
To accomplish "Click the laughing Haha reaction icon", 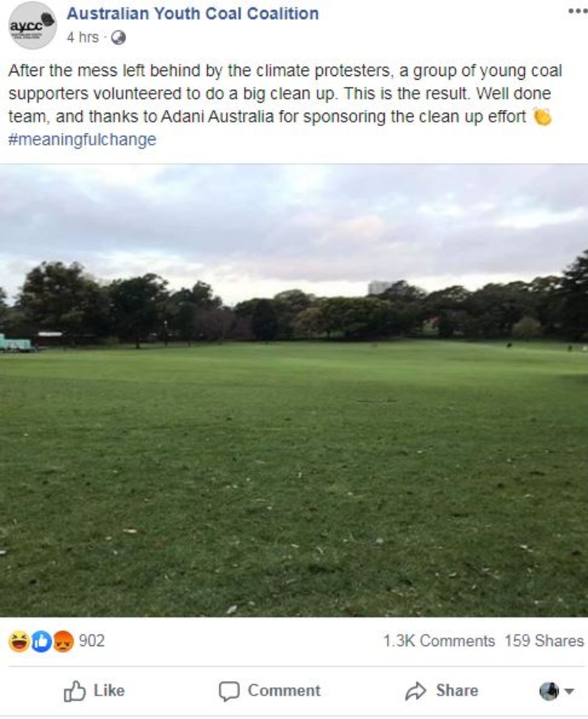I will pos(19,641).
